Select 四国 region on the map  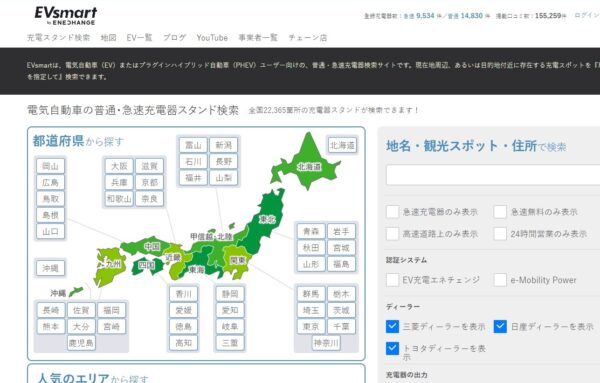(x=146, y=265)
